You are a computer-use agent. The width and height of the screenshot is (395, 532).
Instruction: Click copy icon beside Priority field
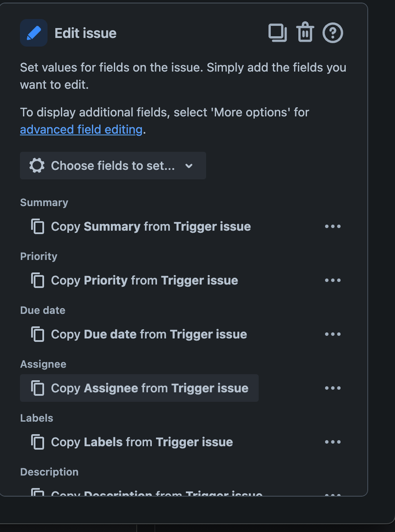[38, 280]
